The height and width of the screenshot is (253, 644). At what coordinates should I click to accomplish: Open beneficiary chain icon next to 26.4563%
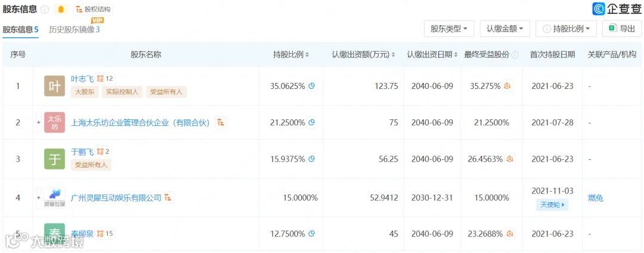509,159
